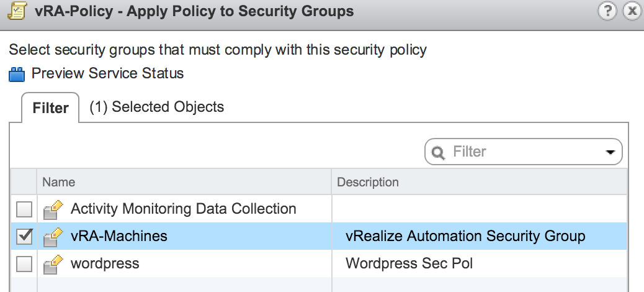Click into the Filter search field
This screenshot has width=644, height=292.
click(x=521, y=152)
